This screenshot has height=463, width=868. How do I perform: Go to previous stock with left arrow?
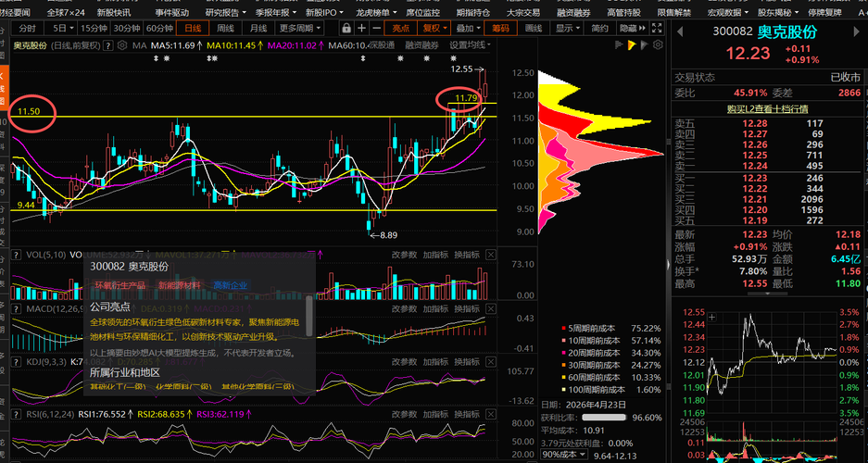coord(680,32)
